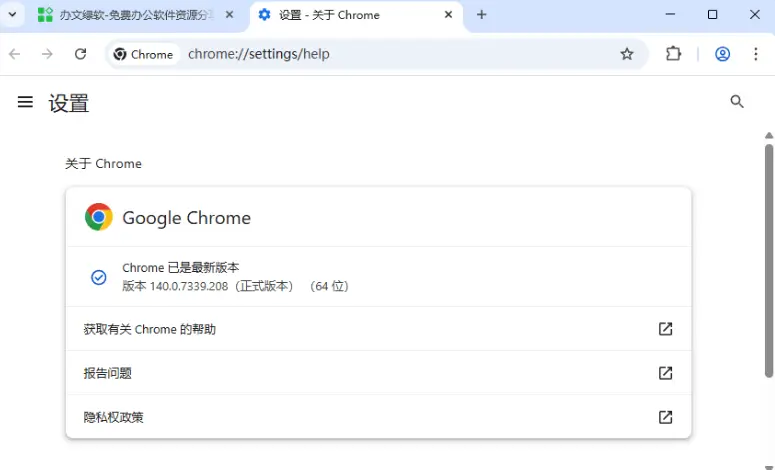
Task: Click the Google Chrome logo
Action: [99, 217]
